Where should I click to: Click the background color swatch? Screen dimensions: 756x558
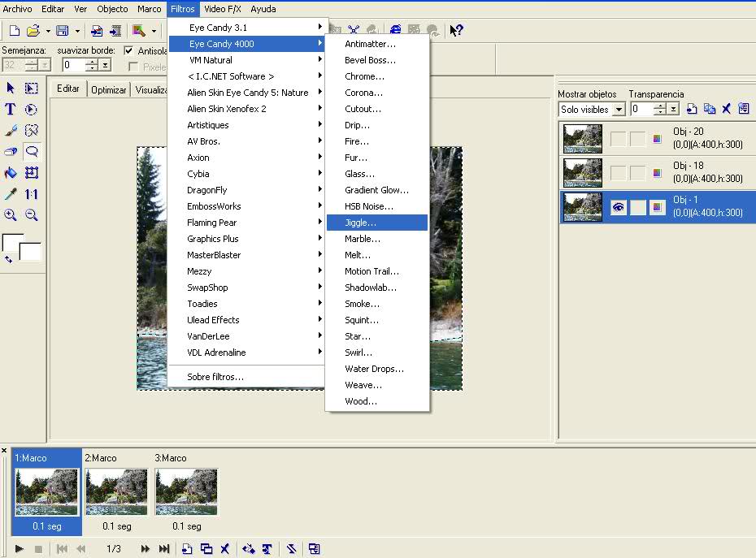tap(32, 252)
